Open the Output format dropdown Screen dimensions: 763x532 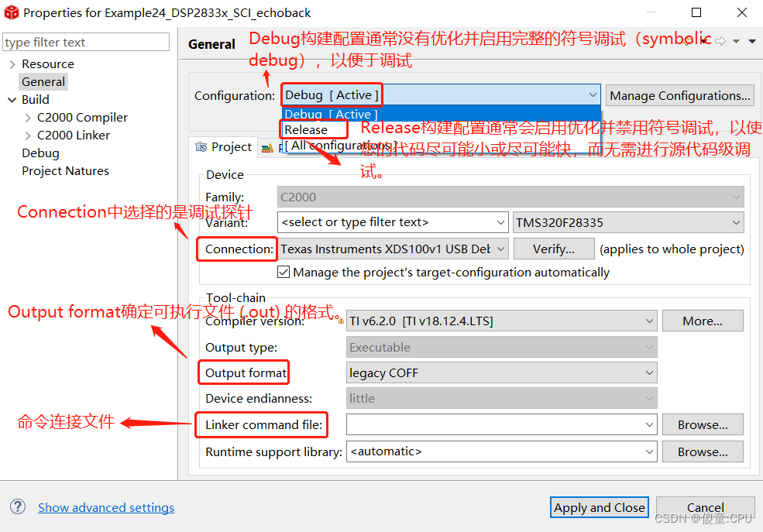click(x=649, y=372)
